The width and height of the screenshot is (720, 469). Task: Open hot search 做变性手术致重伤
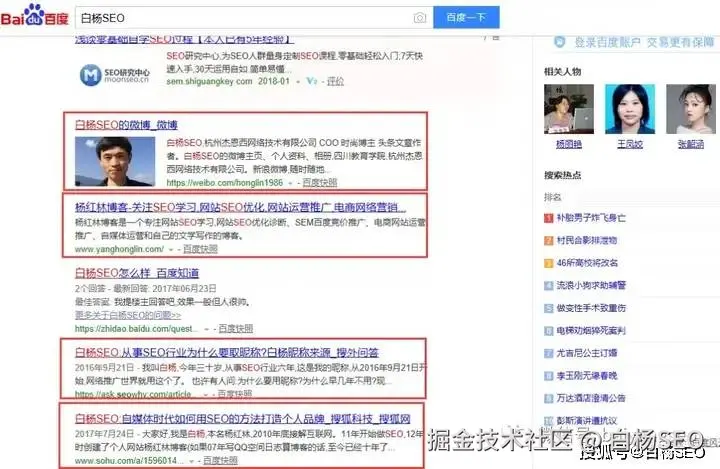[x=591, y=308]
